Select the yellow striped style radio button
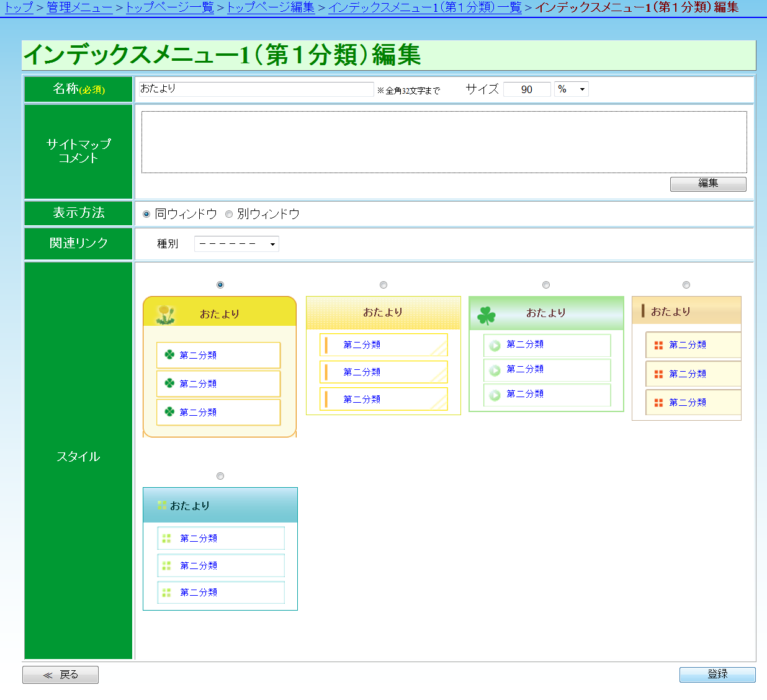 [x=383, y=285]
